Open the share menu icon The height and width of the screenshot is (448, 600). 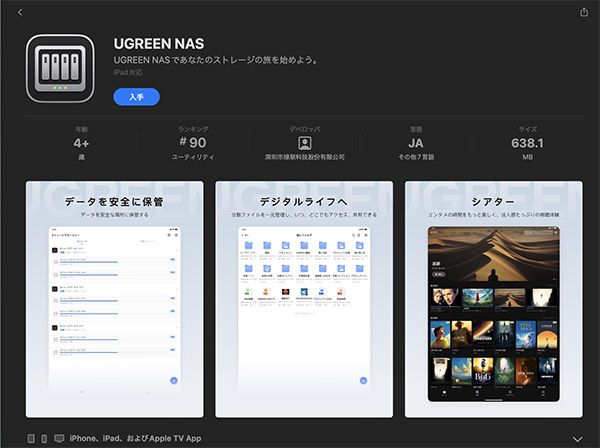click(x=584, y=12)
